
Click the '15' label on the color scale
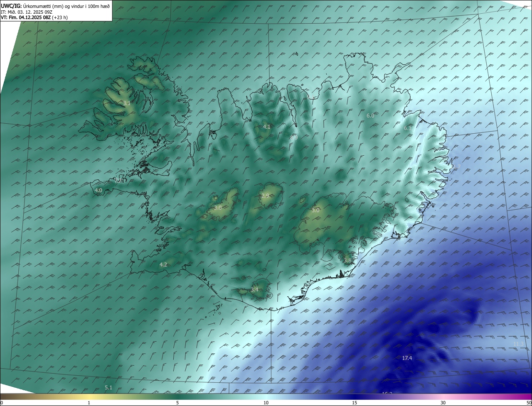[x=355, y=403]
